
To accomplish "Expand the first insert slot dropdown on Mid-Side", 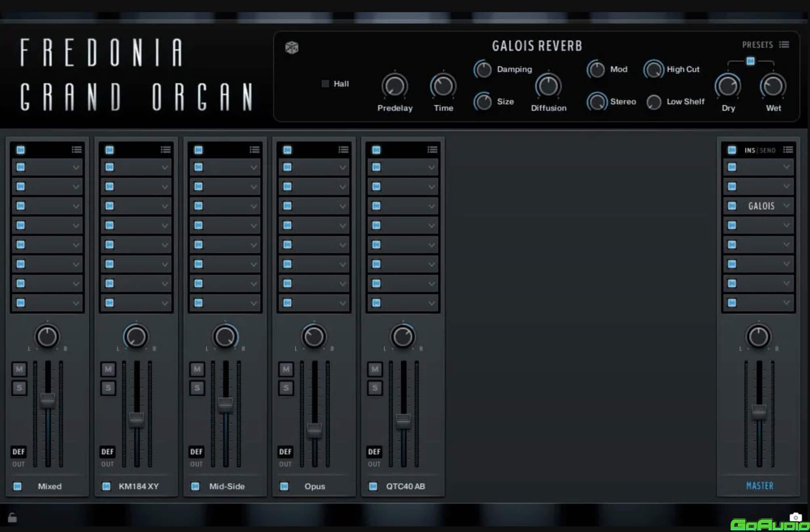I will pos(253,167).
